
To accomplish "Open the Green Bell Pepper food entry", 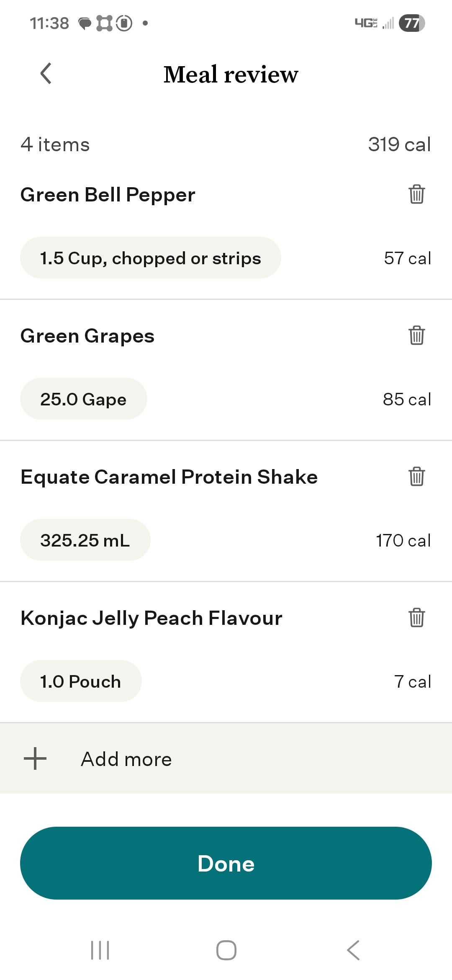I will (108, 195).
